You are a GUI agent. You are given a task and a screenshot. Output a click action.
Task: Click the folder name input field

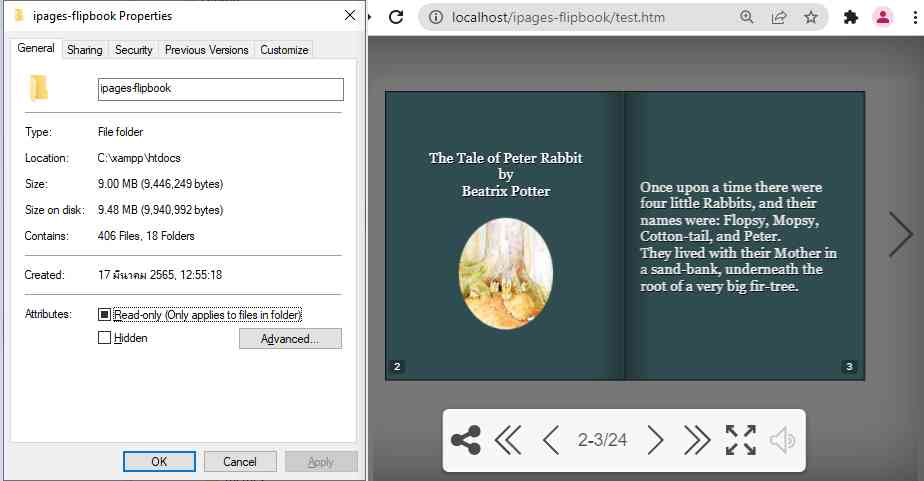click(x=220, y=89)
